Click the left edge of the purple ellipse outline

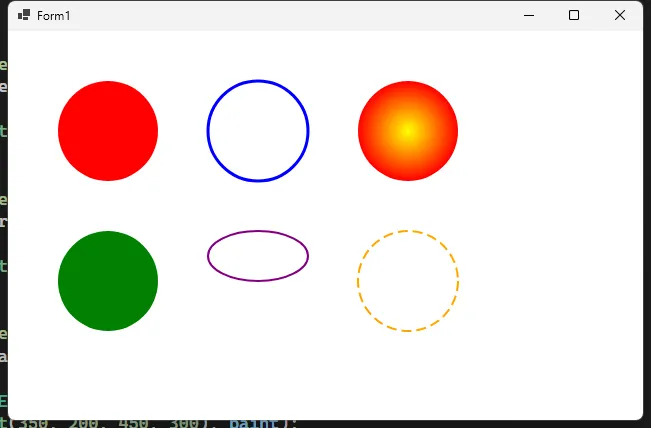209,256
